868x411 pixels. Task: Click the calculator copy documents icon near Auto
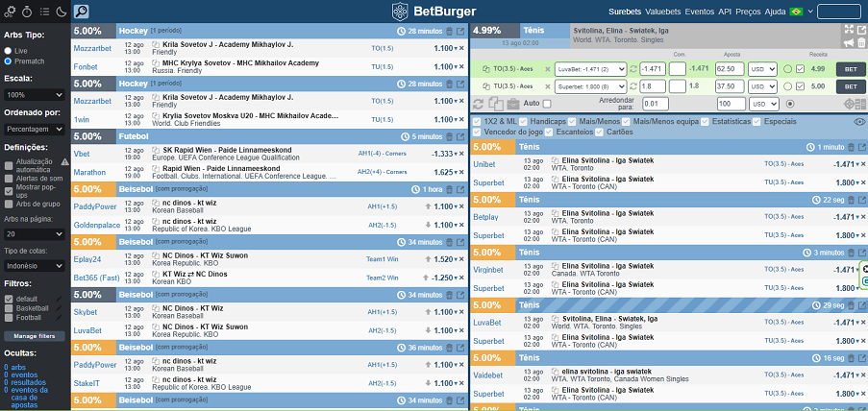point(496,104)
